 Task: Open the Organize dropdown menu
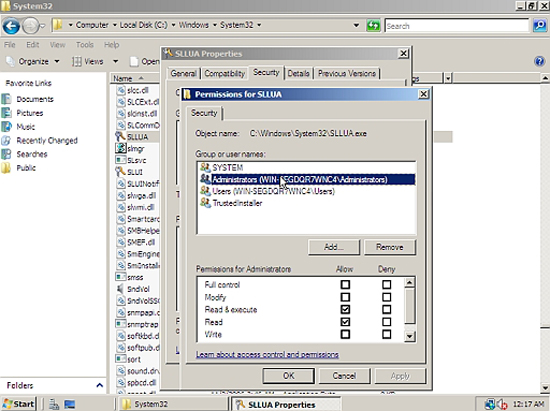click(33, 61)
